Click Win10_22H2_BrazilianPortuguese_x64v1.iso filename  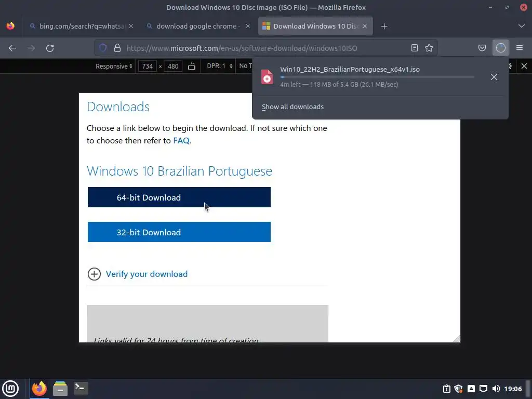[350, 69]
